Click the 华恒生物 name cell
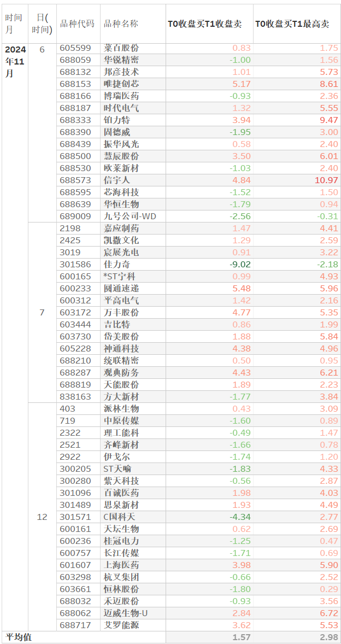Screen dimensions: 341x644 [121, 204]
